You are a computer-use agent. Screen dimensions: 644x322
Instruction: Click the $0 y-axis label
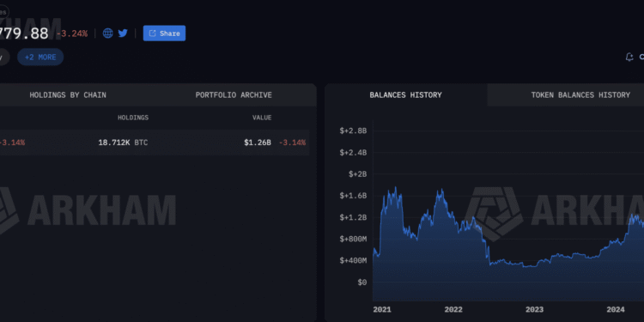point(361,283)
